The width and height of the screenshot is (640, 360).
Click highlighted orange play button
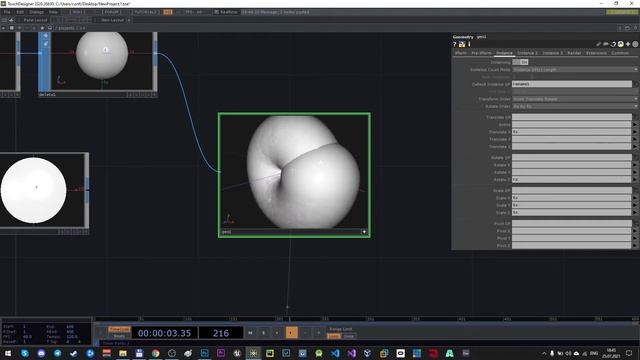point(291,333)
